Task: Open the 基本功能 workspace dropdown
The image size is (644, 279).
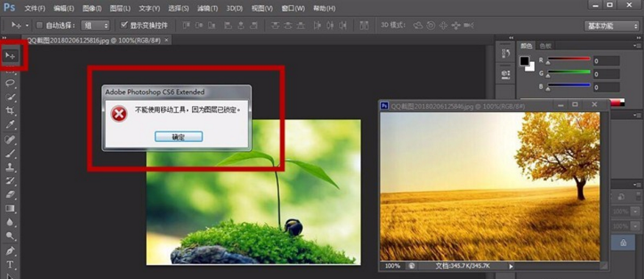Action: click(612, 26)
